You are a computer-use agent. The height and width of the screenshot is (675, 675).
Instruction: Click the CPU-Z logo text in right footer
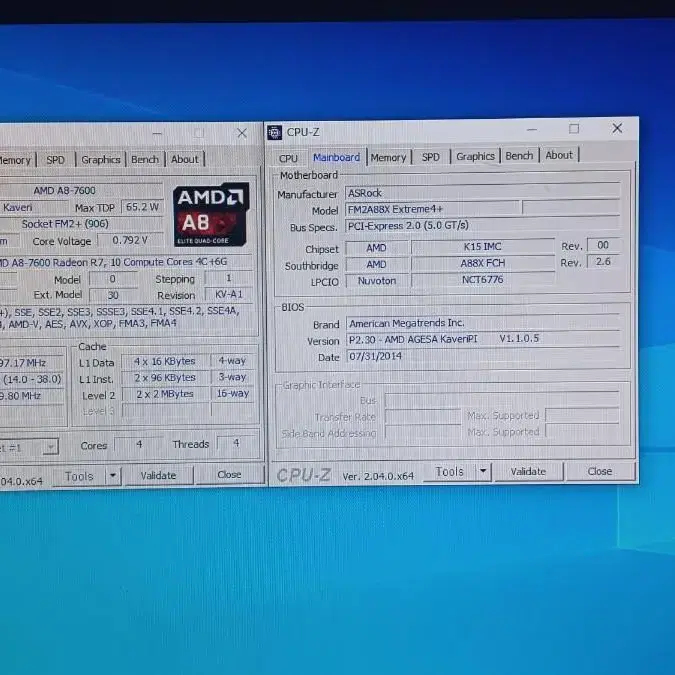[x=304, y=476]
